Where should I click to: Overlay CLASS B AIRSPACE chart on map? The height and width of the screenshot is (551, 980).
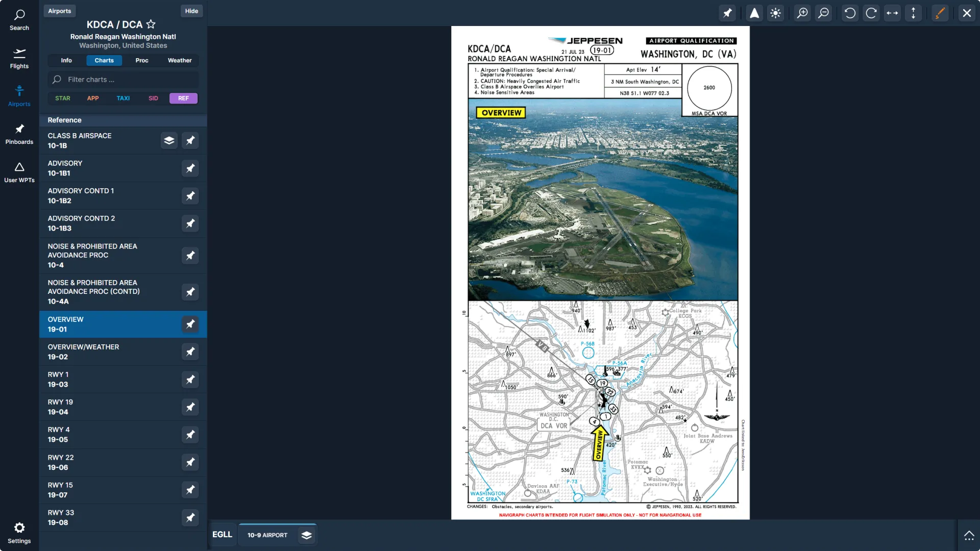point(169,140)
